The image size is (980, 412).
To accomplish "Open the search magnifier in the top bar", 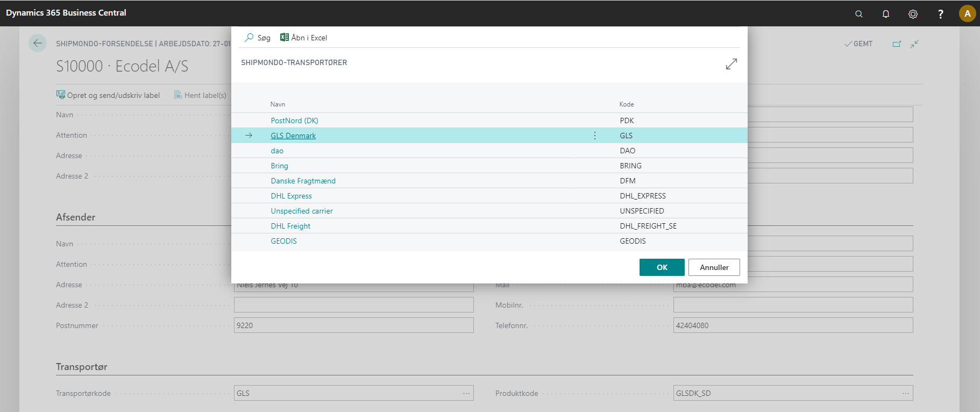I will [x=859, y=14].
